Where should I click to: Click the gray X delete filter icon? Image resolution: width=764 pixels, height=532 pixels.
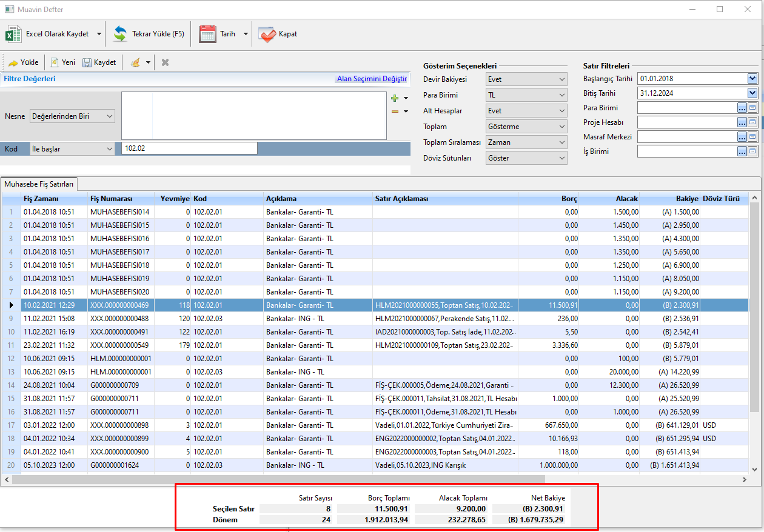tap(165, 62)
